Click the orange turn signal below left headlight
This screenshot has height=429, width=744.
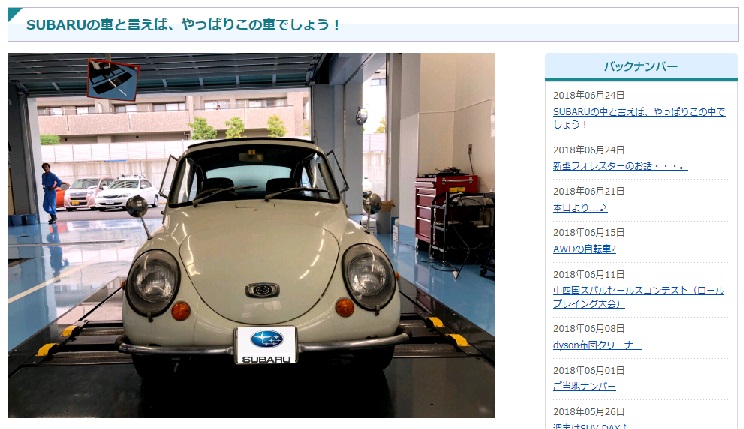click(x=180, y=310)
